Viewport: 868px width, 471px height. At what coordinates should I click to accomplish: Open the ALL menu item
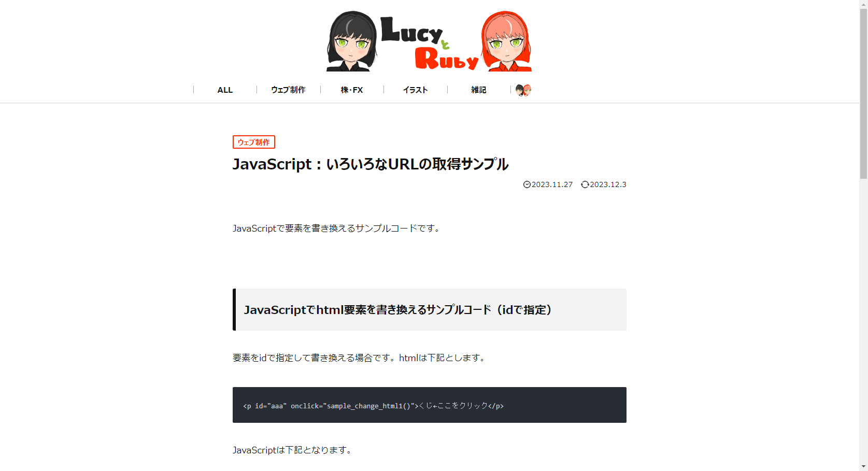225,90
